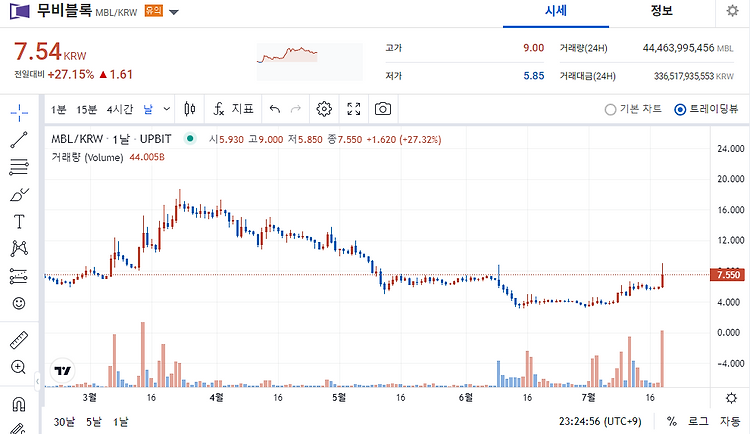Toggle 로그 logarithmic scale
This screenshot has width=750, height=434.
point(698,422)
